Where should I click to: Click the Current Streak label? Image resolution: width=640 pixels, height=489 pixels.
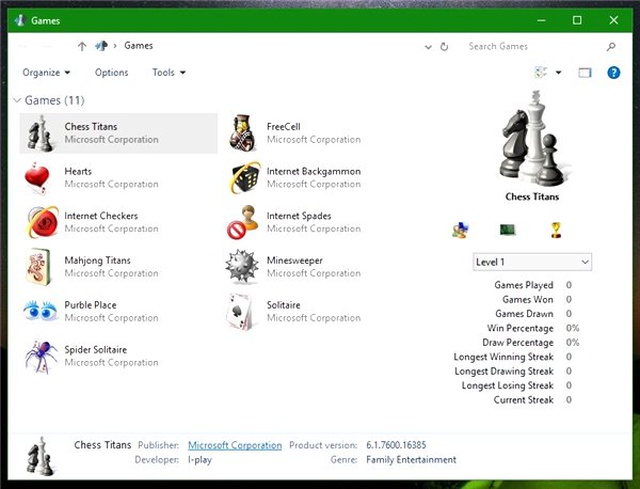click(523, 400)
